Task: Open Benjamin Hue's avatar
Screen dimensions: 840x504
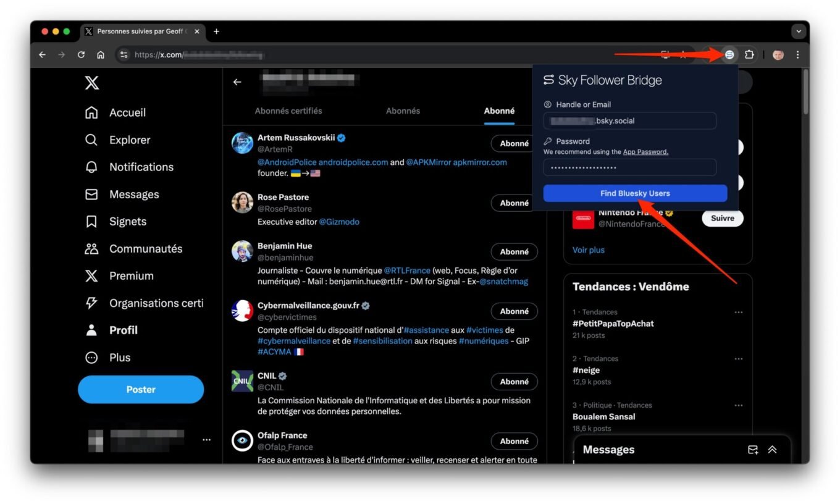Action: pyautogui.click(x=242, y=251)
